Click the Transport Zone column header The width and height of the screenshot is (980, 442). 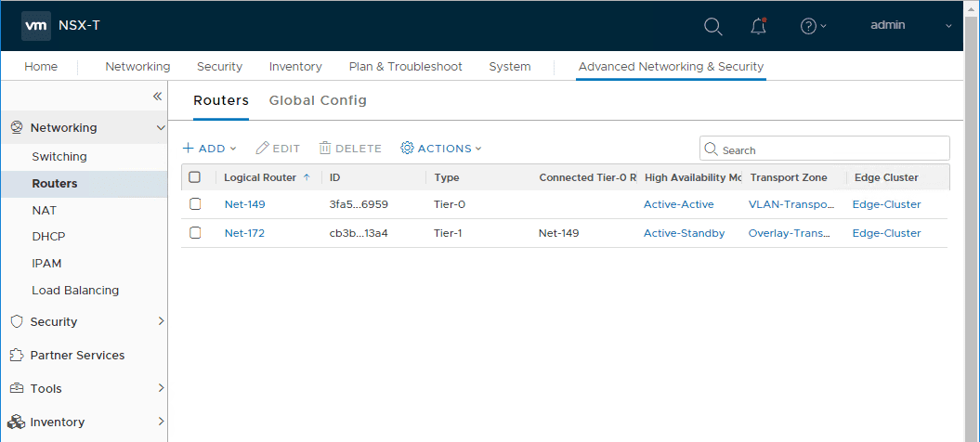click(x=789, y=177)
